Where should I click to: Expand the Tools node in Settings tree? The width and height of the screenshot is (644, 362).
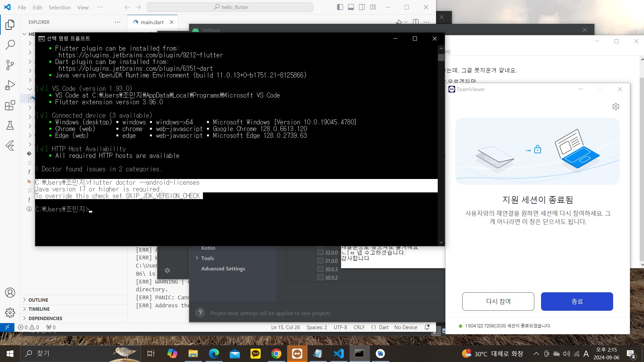(x=197, y=258)
